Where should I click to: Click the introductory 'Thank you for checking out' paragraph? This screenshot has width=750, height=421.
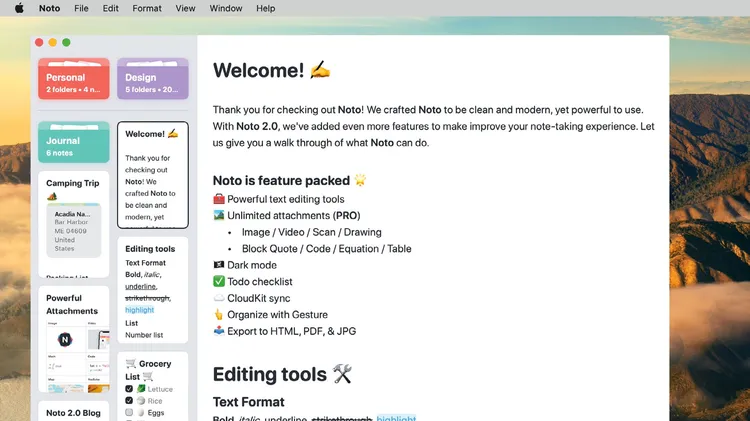point(434,126)
